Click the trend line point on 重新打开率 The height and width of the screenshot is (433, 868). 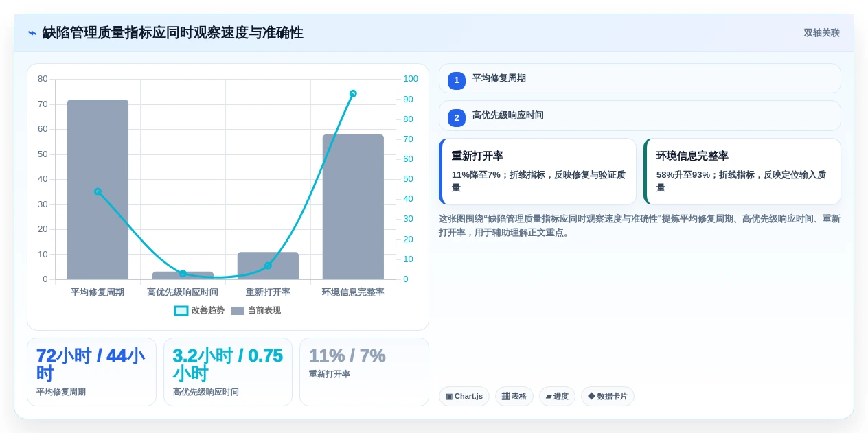268,266
